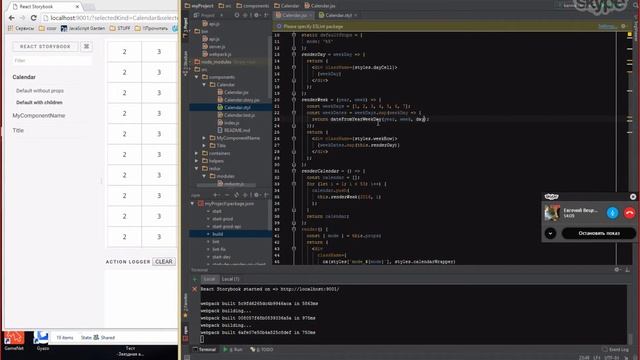Open the Storybook shortcuts menu icon

87,47
